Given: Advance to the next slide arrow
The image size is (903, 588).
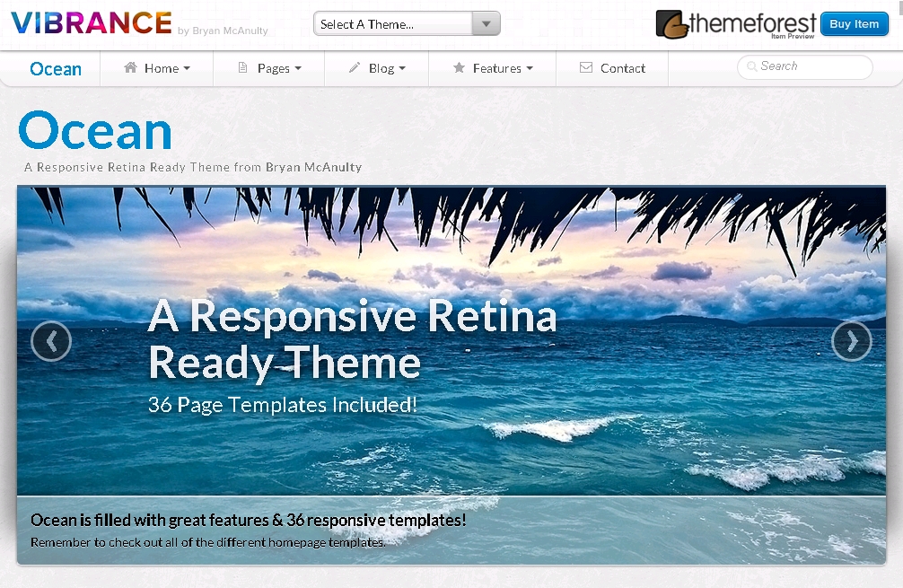Looking at the screenshot, I should [x=851, y=341].
